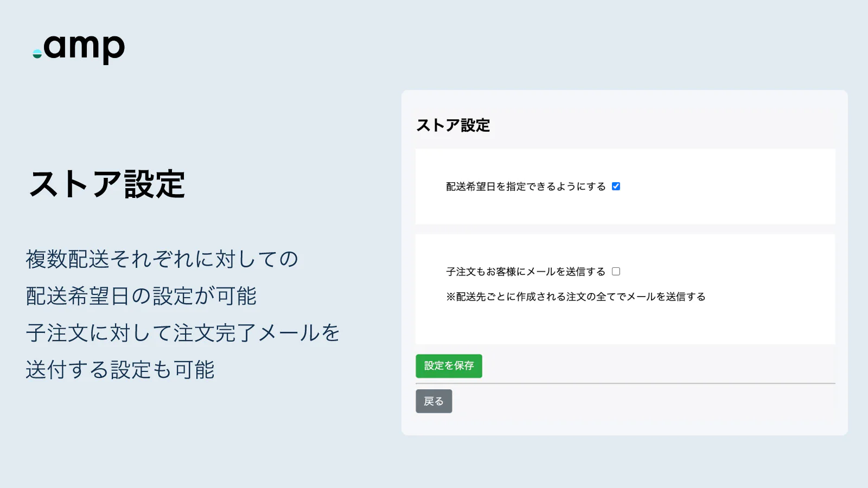
Task: Click the large ストア設定 title on the left
Action: coord(107,184)
